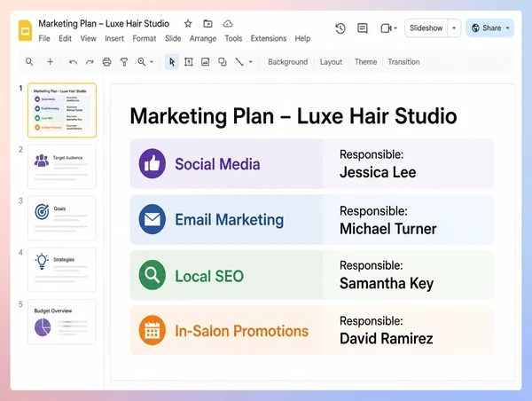This screenshot has height=401, width=532.
Task: Click the zoom tool icon
Action: click(142, 62)
